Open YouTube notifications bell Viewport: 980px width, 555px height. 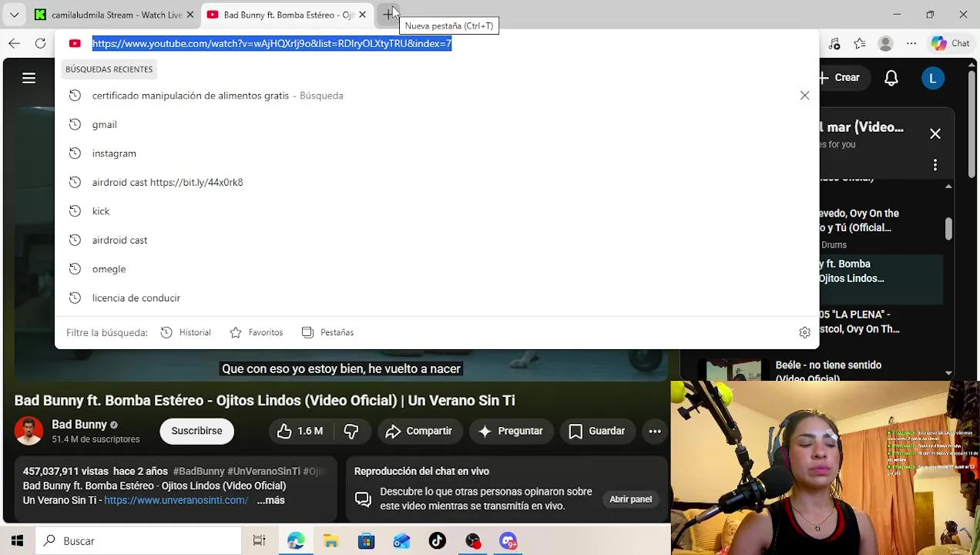891,78
